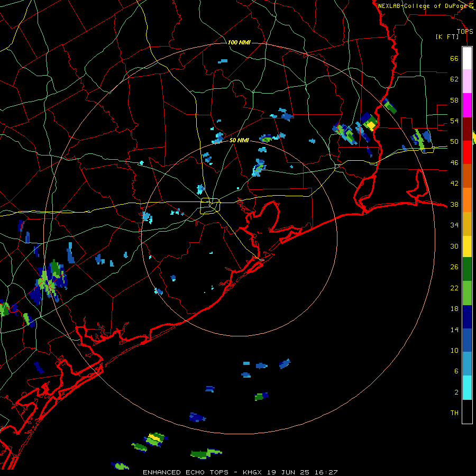Pick the light green legend swatch
The width and height of the screenshot is (476, 476).
[467, 293]
